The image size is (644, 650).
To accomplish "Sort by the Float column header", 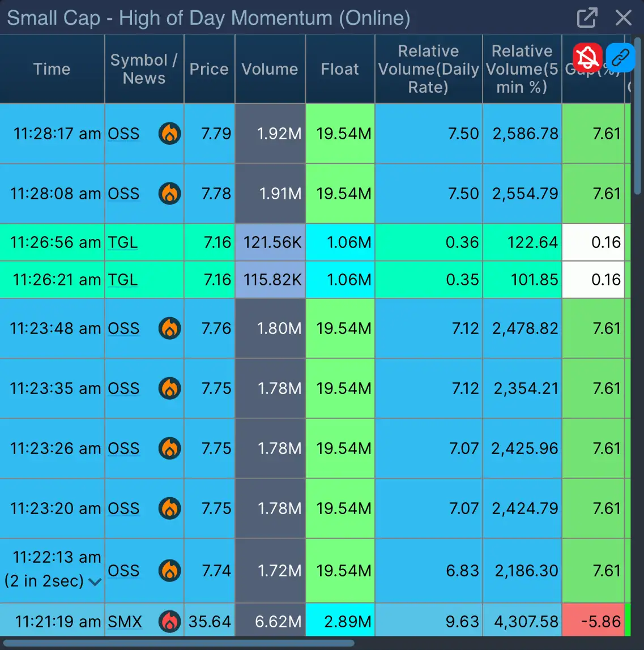I will (340, 69).
